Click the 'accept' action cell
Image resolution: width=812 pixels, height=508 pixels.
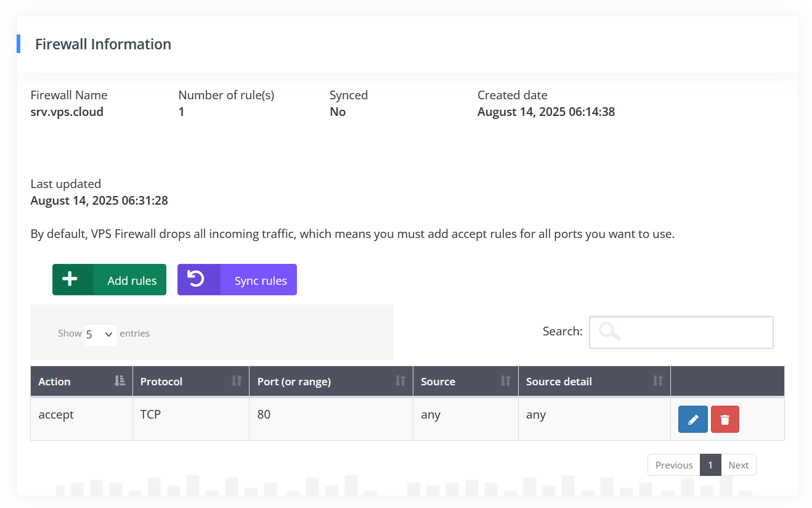click(x=81, y=419)
